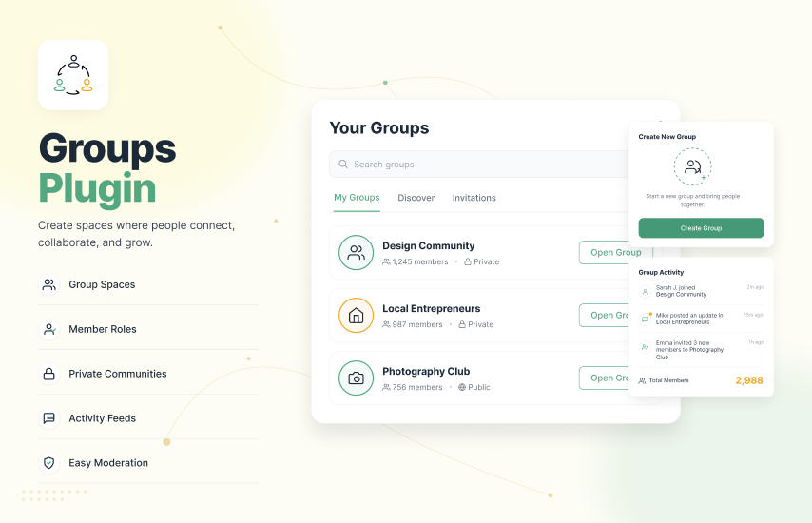The width and height of the screenshot is (812, 523).
Task: Click the globe icon beside Public
Action: 462,387
